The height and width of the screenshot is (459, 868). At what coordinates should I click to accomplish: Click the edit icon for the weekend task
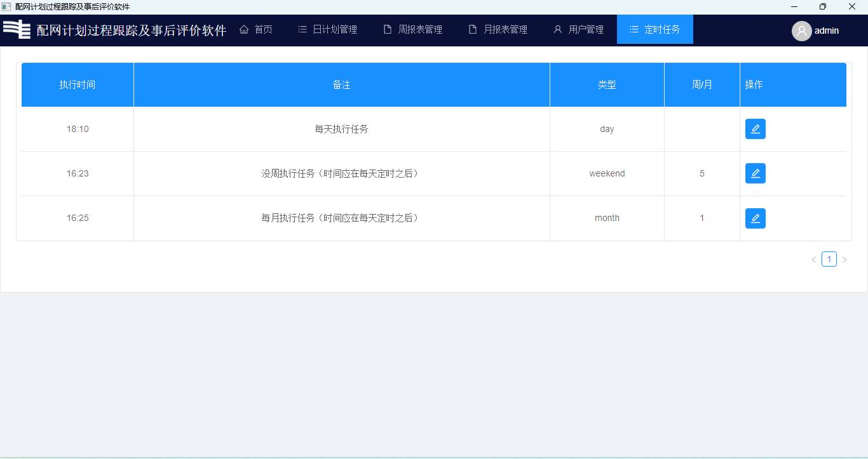click(x=755, y=173)
